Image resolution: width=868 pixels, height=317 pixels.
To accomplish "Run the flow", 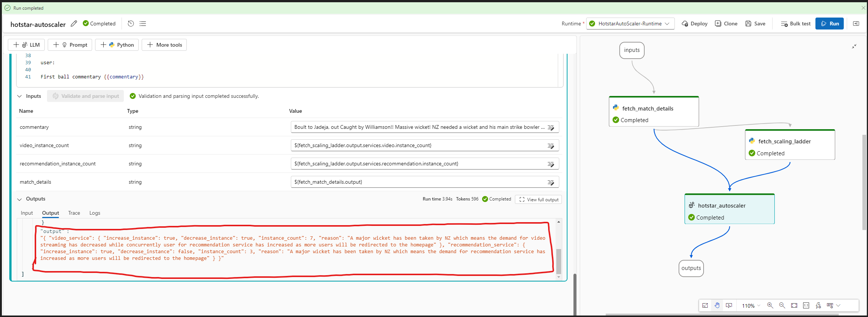I will [830, 24].
